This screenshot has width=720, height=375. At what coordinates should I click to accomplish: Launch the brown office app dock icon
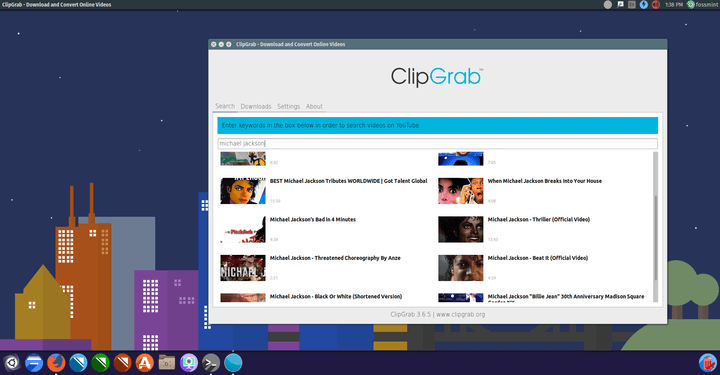(122, 363)
